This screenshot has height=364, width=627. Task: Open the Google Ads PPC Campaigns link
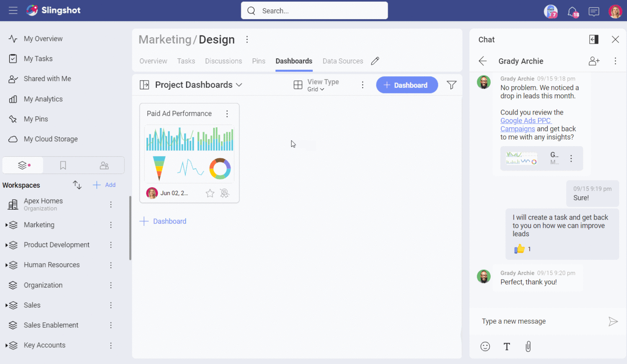click(525, 121)
